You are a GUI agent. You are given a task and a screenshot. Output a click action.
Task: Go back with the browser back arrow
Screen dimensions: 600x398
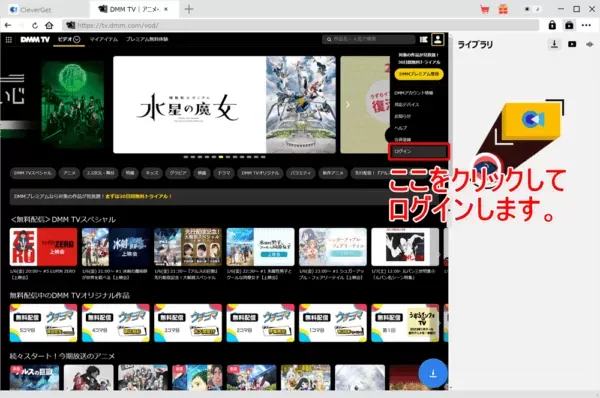pos(8,26)
